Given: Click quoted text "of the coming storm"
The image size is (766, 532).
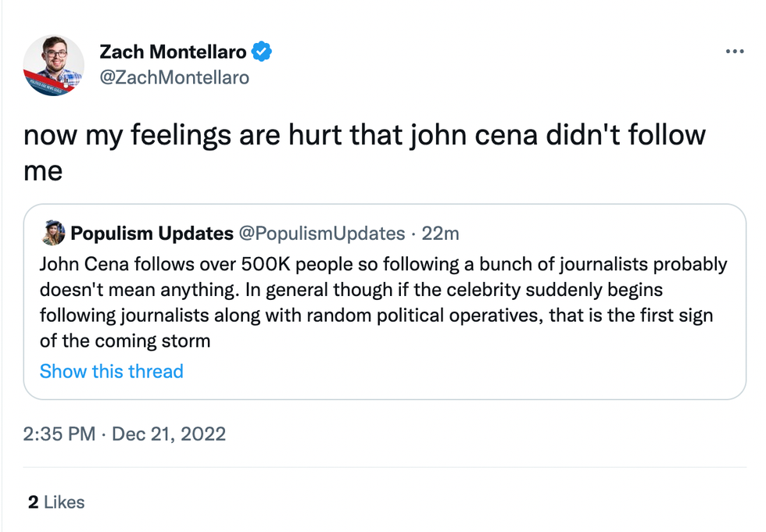Looking at the screenshot, I should pyautogui.click(x=125, y=341).
